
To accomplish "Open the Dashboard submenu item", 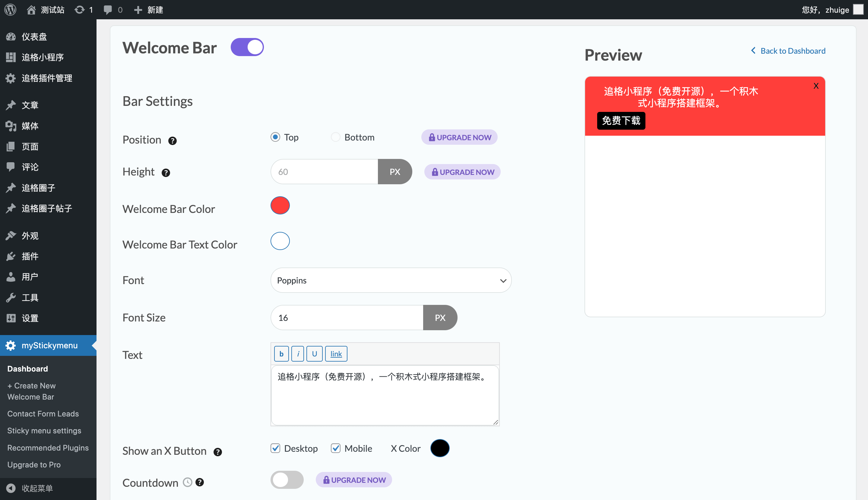I will coord(27,369).
